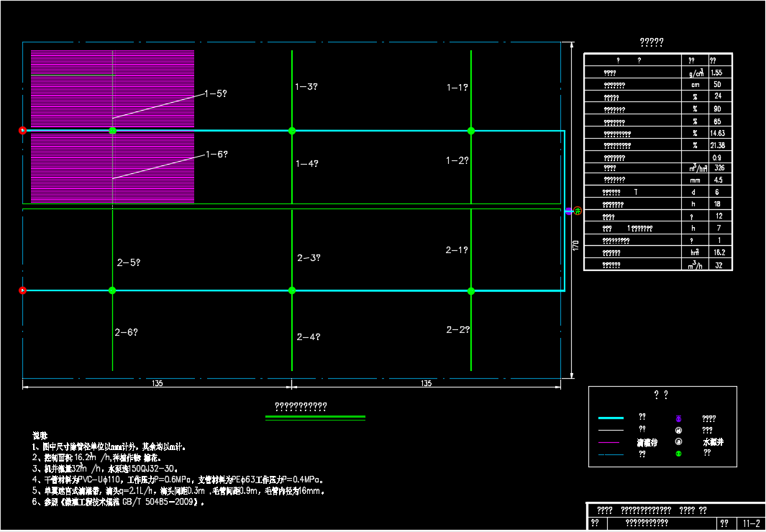The height and width of the screenshot is (532, 766).
Task: Click the green node on the magenta drip area
Action: pyautogui.click(x=112, y=131)
